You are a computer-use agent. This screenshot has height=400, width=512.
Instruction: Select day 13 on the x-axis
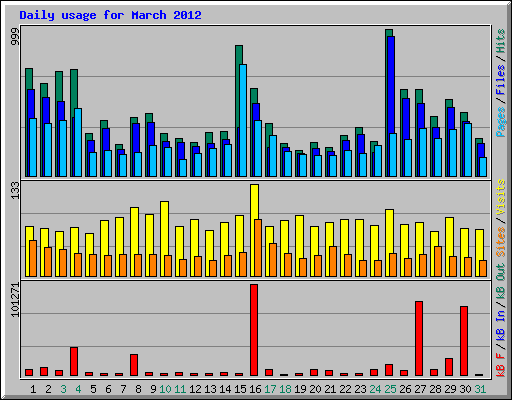(x=210, y=389)
